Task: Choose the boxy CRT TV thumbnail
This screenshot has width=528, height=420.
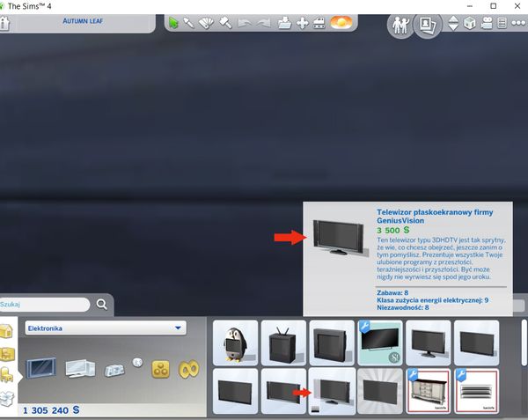Action: (x=332, y=343)
